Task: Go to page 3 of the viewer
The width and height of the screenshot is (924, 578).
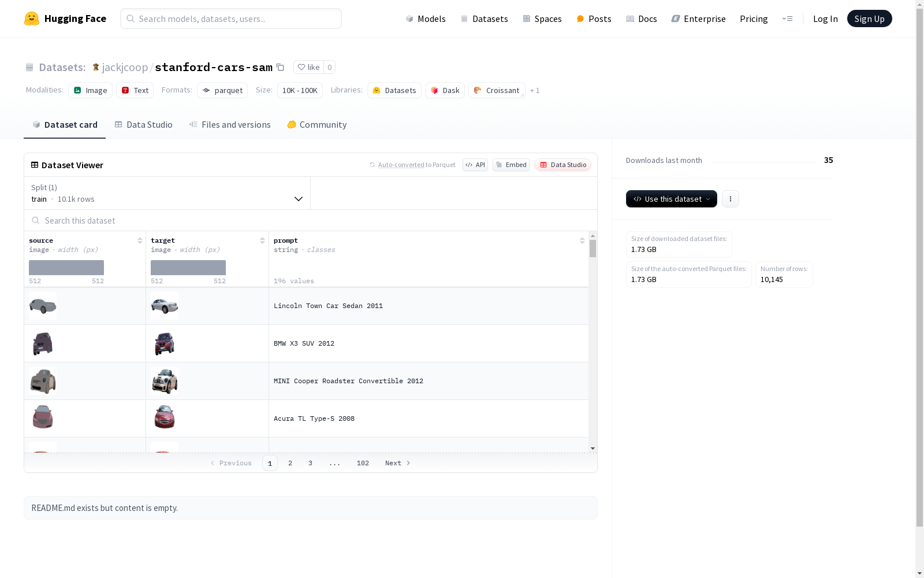Action: [x=310, y=463]
